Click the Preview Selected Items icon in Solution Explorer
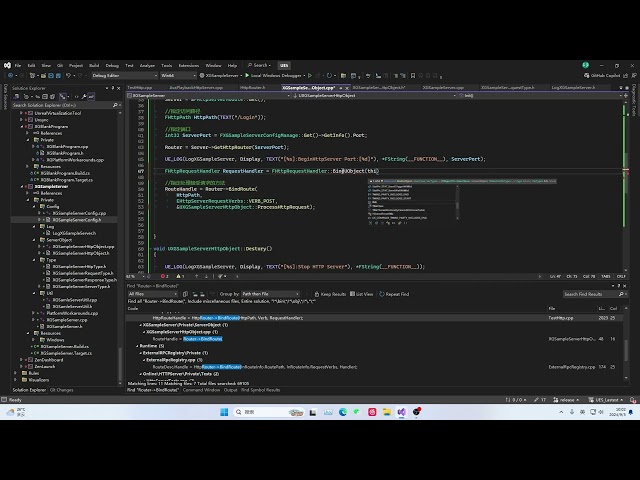This screenshot has width=640, height=480. coord(91,96)
